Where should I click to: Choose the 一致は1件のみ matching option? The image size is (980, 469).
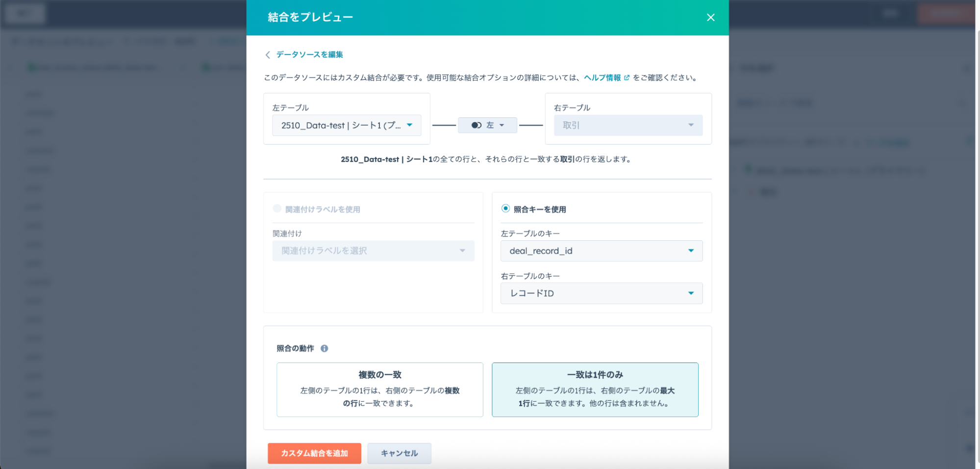point(595,390)
